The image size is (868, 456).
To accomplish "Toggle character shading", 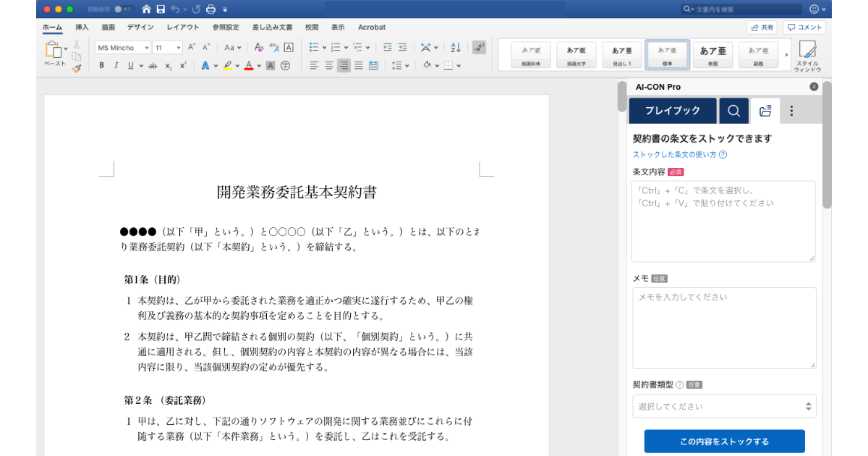I will (x=271, y=65).
